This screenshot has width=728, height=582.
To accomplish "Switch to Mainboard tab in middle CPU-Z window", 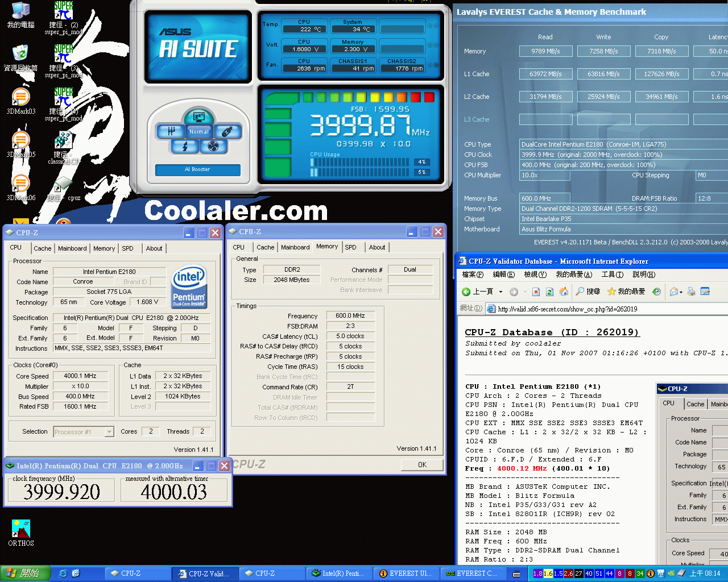I will (x=295, y=247).
